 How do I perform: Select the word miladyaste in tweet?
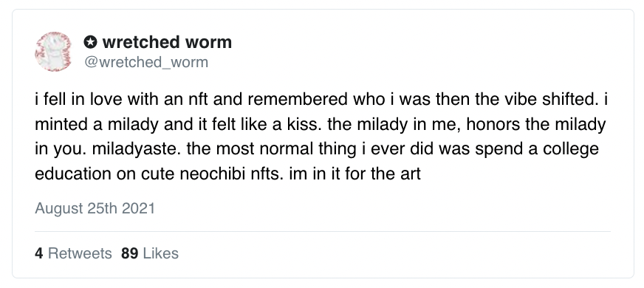click(x=137, y=148)
